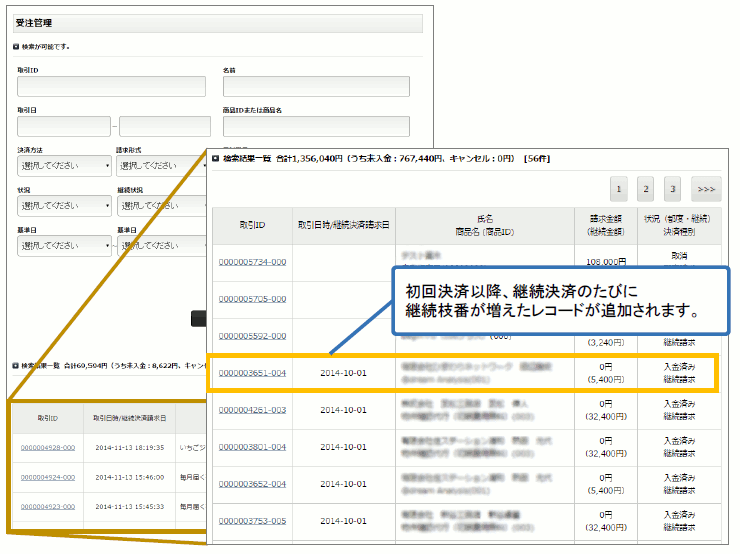Expand the 状況 select box
Image resolution: width=740 pixels, height=554 pixels.
[x=63, y=206]
